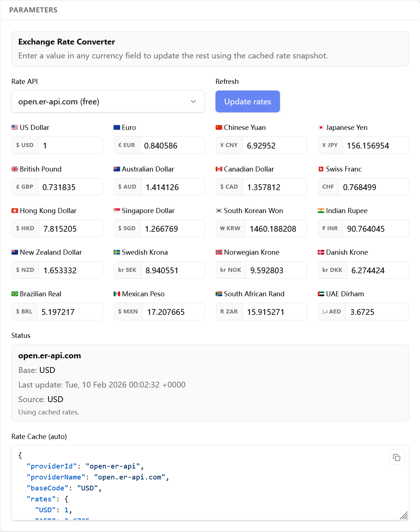Viewport: 420px width, 532px height.
Task: Click the Swiss flag beside Swiss Franc
Action: [320, 169]
